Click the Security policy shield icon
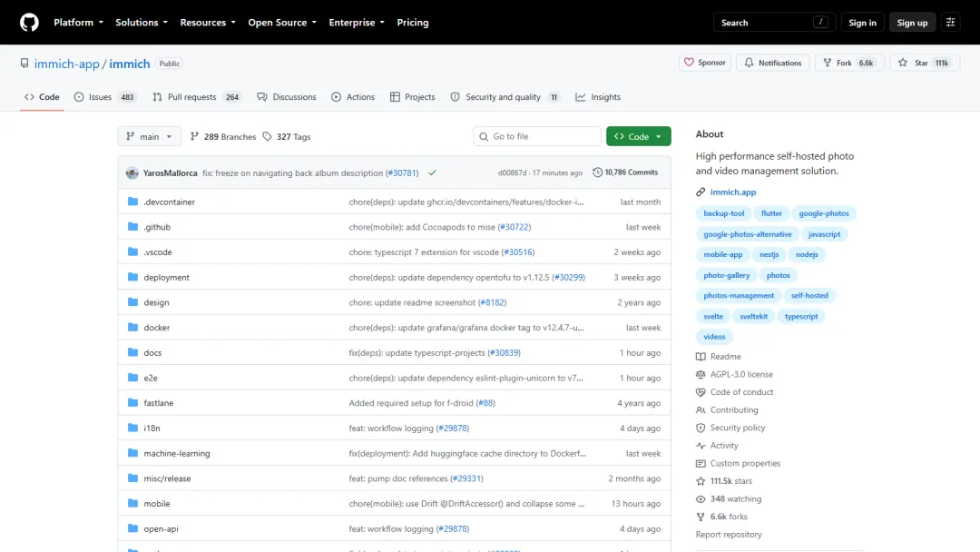Image resolution: width=980 pixels, height=552 pixels. point(701,428)
